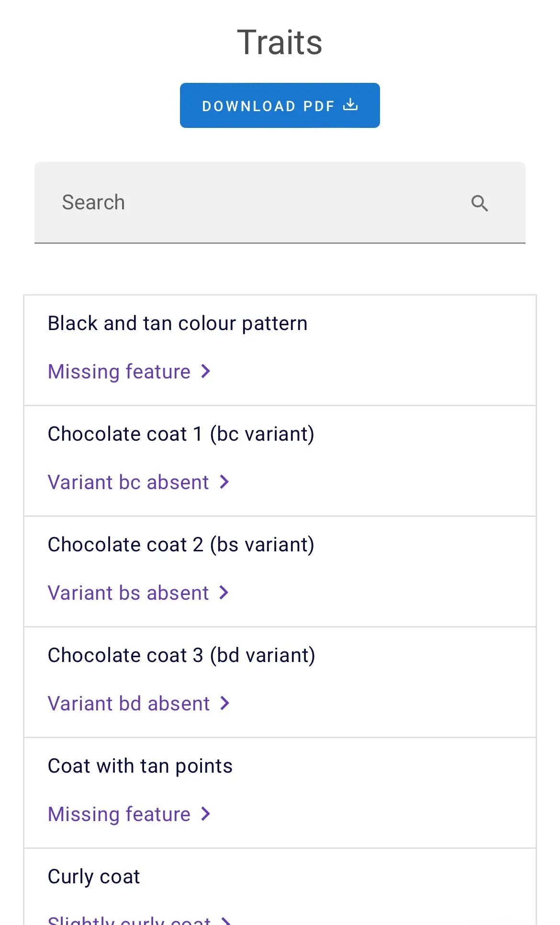This screenshot has height=925, width=560.
Task: Open the Variant bc absent link
Action: pos(128,482)
